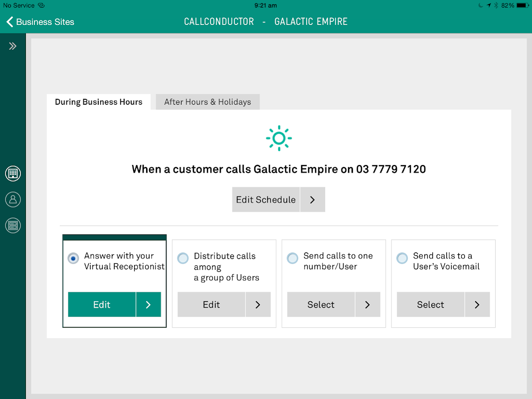
Task: Click the chevron next to Edit Schedule
Action: pyautogui.click(x=313, y=199)
